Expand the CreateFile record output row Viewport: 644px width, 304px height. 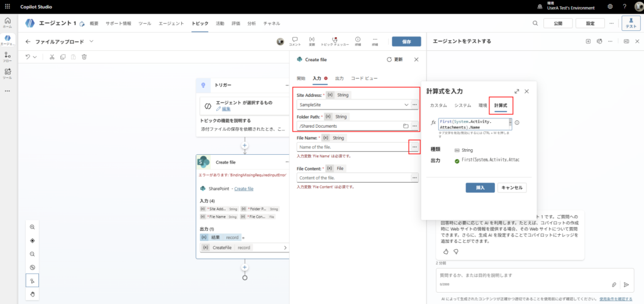[286, 247]
